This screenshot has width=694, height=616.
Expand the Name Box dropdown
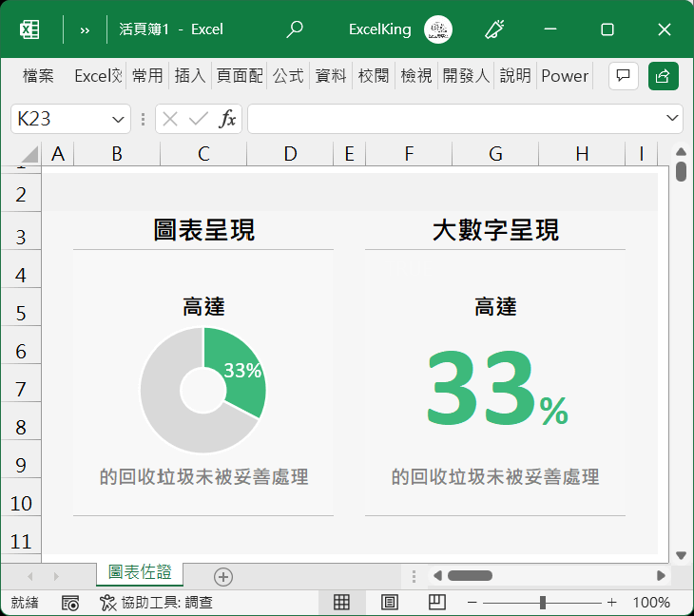(x=119, y=119)
